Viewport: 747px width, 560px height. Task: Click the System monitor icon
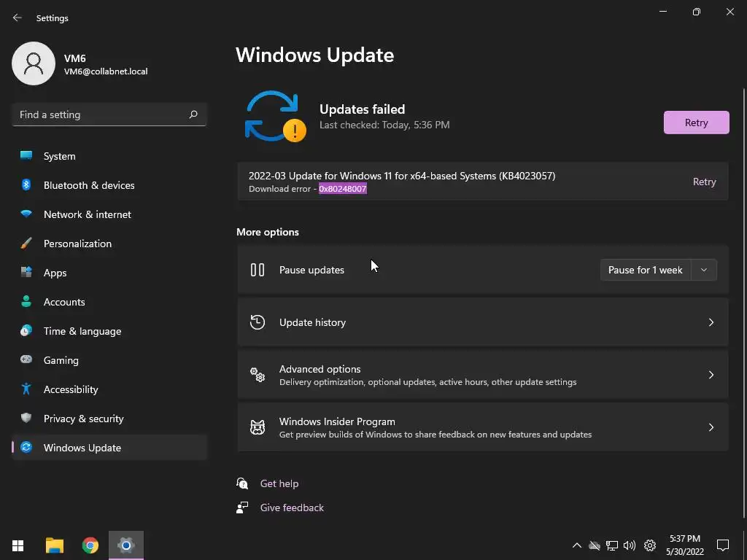pos(26,156)
